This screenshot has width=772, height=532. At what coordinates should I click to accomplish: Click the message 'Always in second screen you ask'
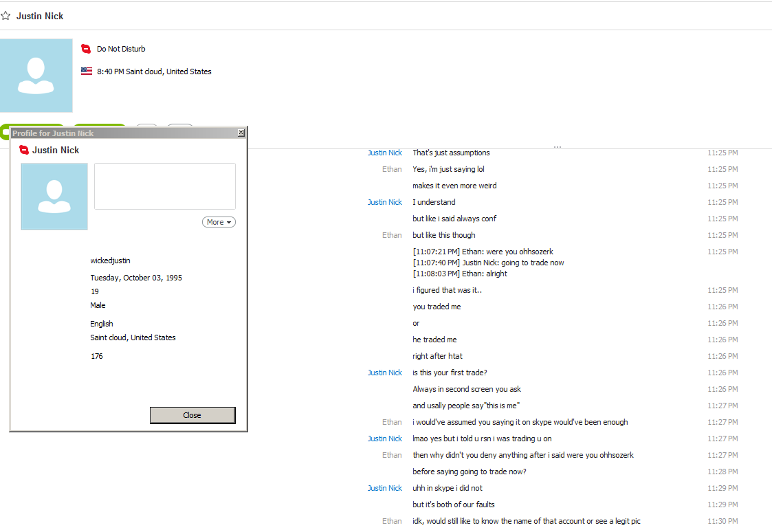point(467,389)
